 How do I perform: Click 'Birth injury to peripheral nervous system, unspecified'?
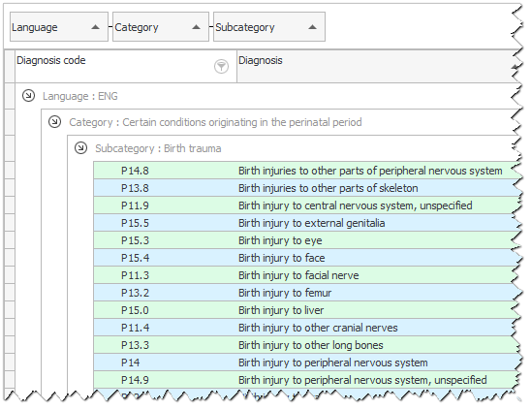pos(362,380)
